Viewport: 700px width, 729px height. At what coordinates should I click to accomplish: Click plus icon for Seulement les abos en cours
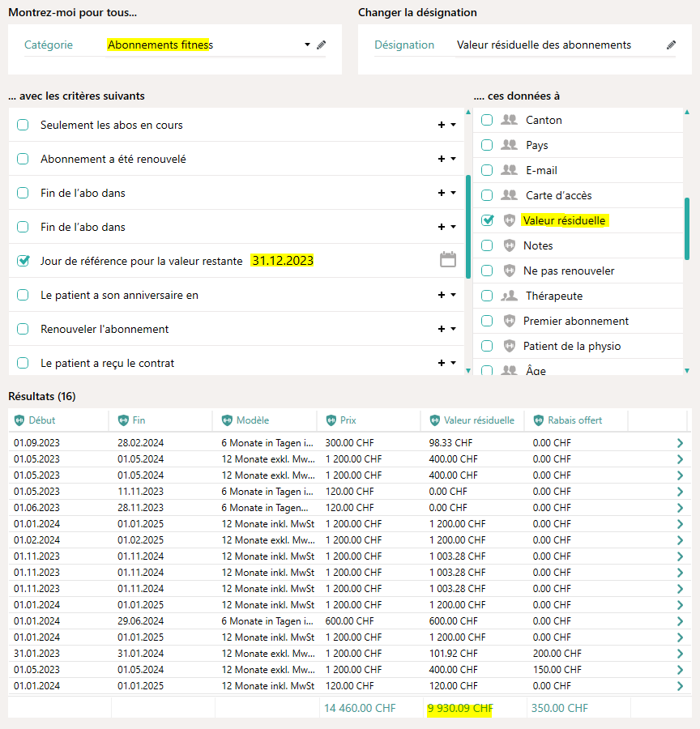441,126
